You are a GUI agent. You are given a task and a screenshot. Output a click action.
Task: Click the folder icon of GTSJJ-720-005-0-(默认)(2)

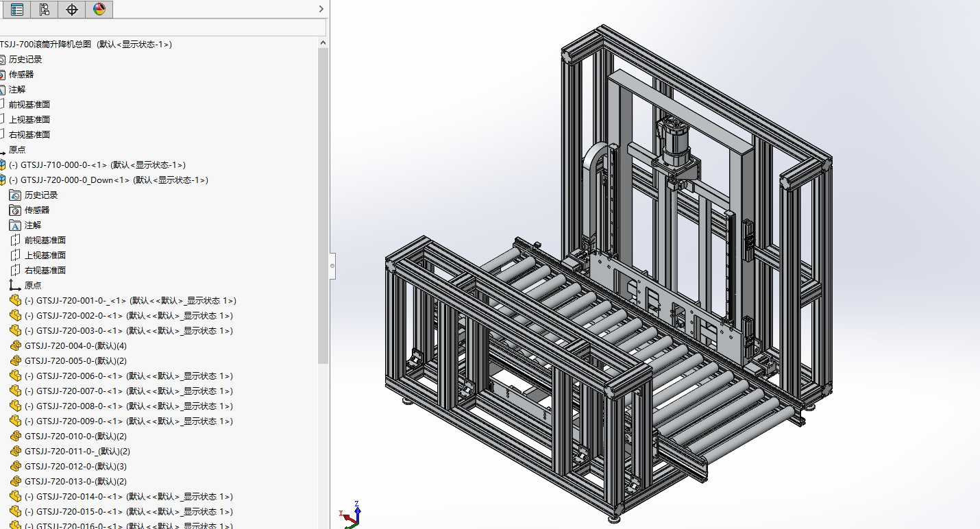pos(16,361)
